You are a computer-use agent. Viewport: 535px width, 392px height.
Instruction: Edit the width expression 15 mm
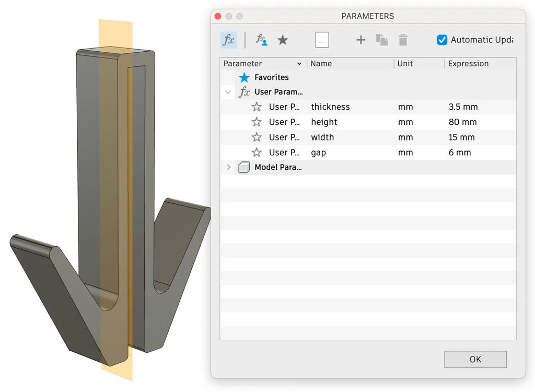(x=462, y=137)
